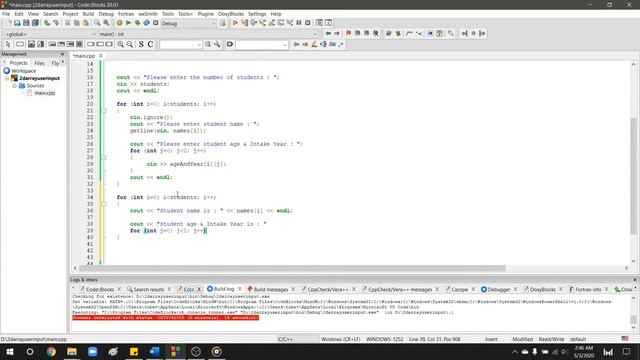Select the Projects tab in Management
Screen dimensions: 640x360
coord(18,63)
